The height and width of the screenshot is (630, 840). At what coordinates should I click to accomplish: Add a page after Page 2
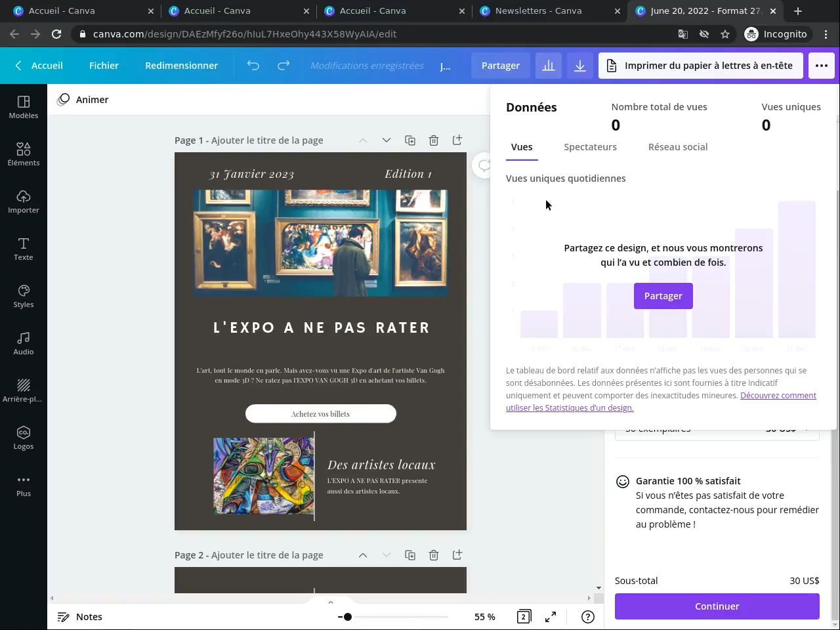click(457, 555)
